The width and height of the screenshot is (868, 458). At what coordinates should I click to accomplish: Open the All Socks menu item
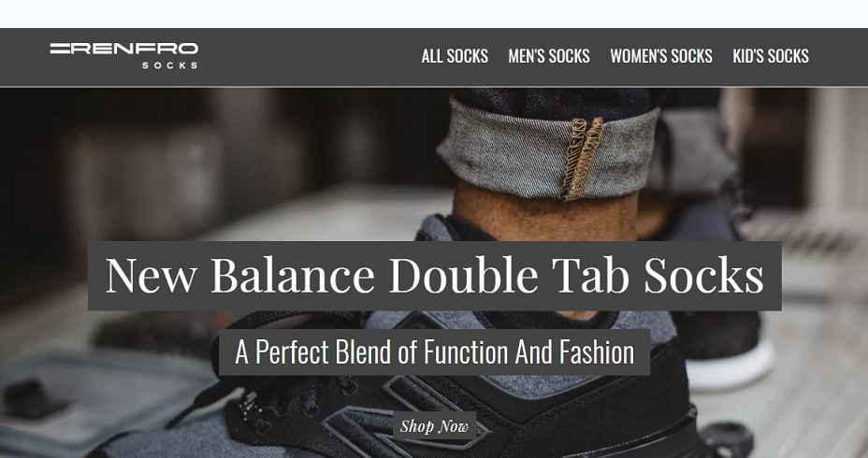coord(455,56)
